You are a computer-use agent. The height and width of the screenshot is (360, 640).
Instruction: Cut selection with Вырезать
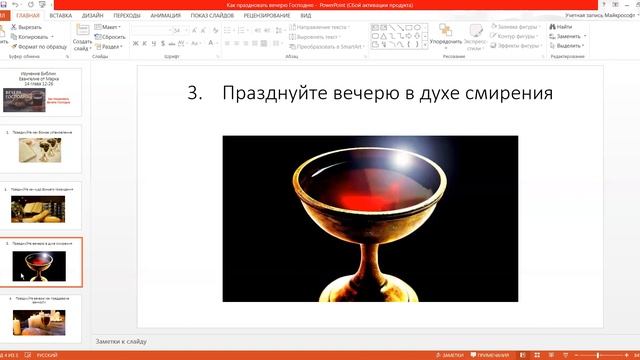pyautogui.click(x=26, y=27)
